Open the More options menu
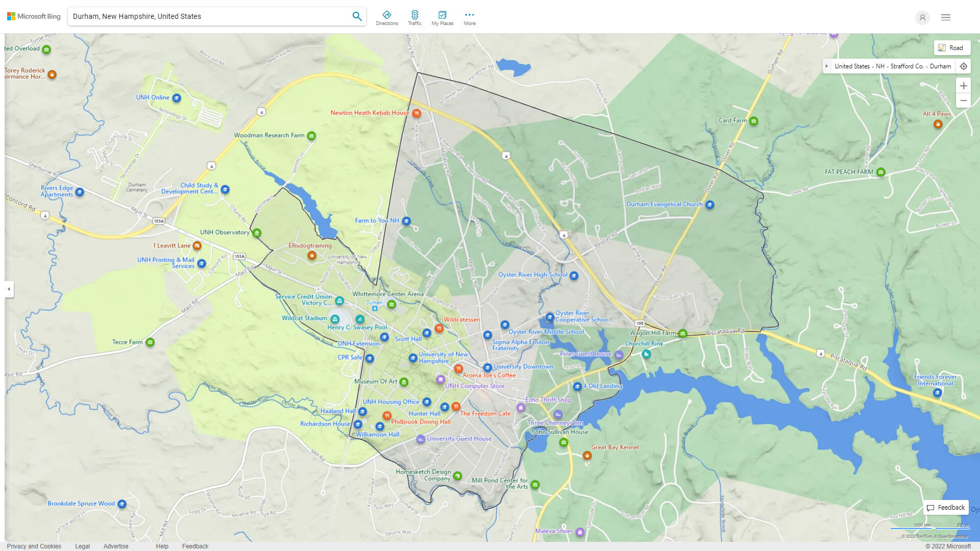Image resolution: width=980 pixels, height=551 pixels. 469,17
